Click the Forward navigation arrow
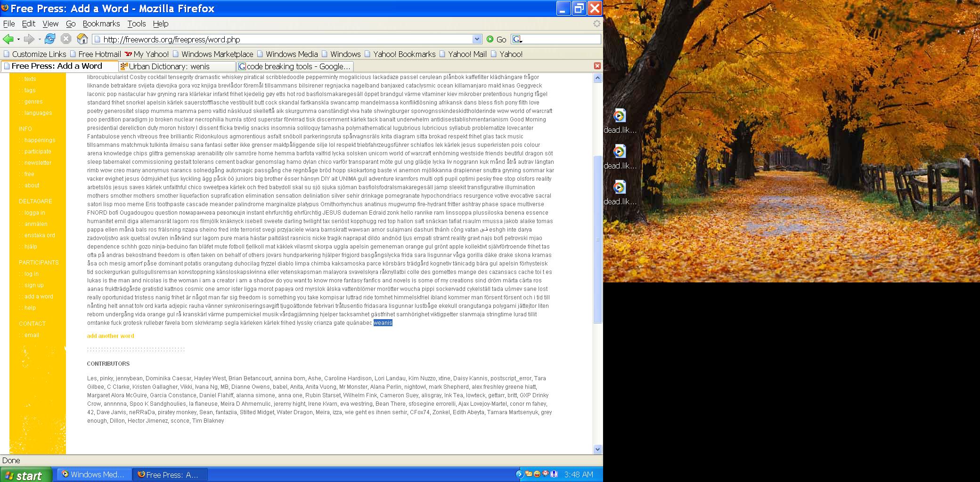980x482 pixels. click(x=29, y=39)
